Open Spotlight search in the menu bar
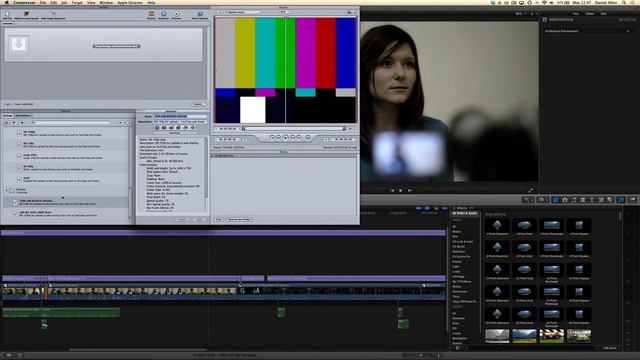Screen dimensions: 640x360 point(624,2)
